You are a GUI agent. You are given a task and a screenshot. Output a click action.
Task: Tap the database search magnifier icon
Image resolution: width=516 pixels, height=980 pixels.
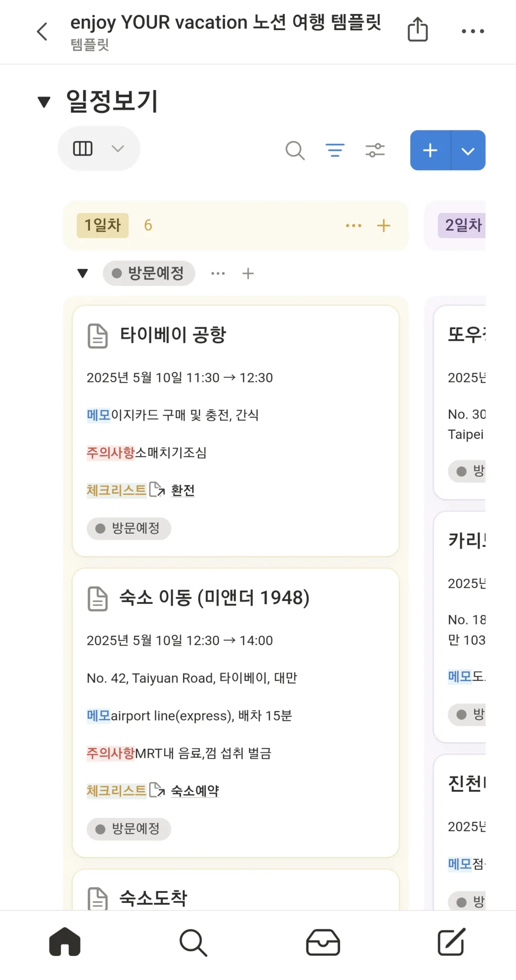(295, 150)
